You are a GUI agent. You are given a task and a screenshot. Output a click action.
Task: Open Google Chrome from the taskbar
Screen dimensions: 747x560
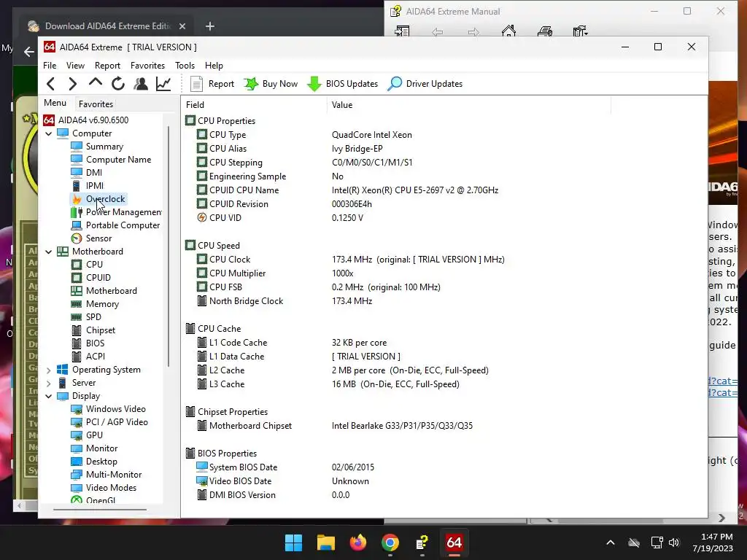(390, 542)
